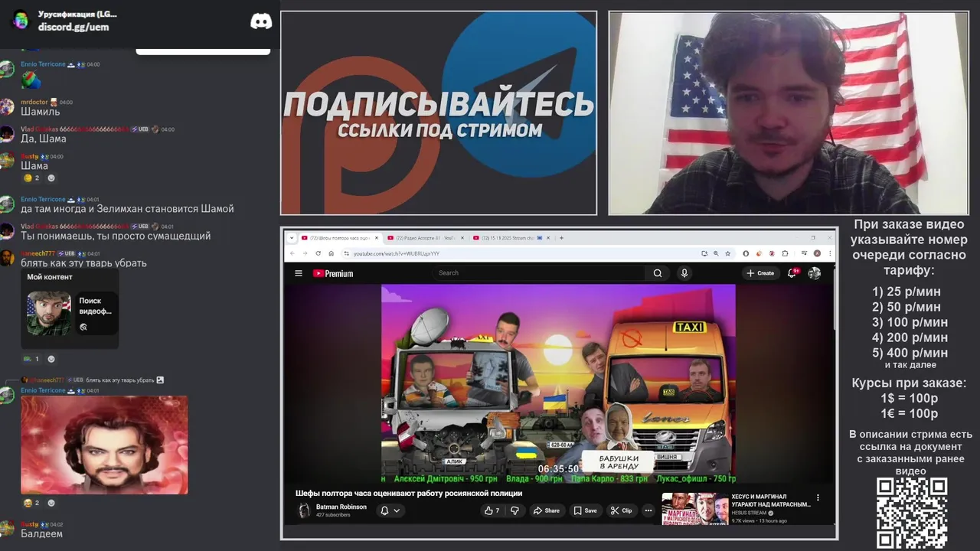The width and height of the screenshot is (980, 551).
Task: Reload the YouTube page
Action: tap(318, 253)
